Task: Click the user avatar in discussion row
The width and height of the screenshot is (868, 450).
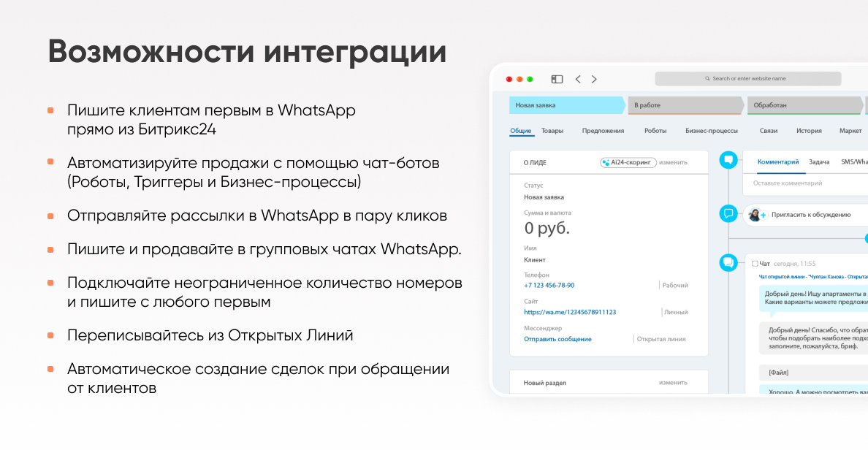Action: pyautogui.click(x=754, y=214)
